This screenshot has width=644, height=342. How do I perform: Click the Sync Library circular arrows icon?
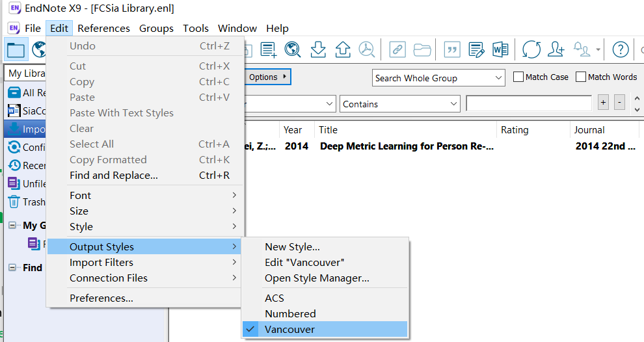[x=531, y=49]
